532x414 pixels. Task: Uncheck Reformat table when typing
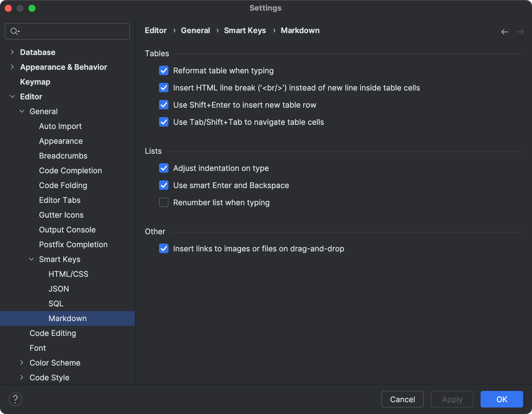click(164, 71)
